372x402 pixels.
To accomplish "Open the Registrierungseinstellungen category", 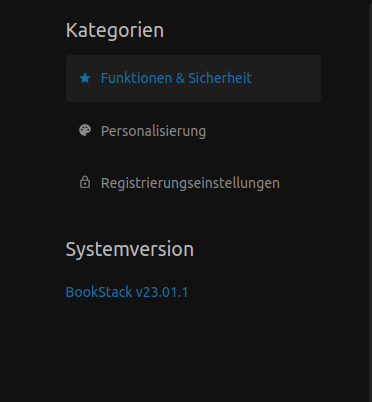I will pos(193,183).
